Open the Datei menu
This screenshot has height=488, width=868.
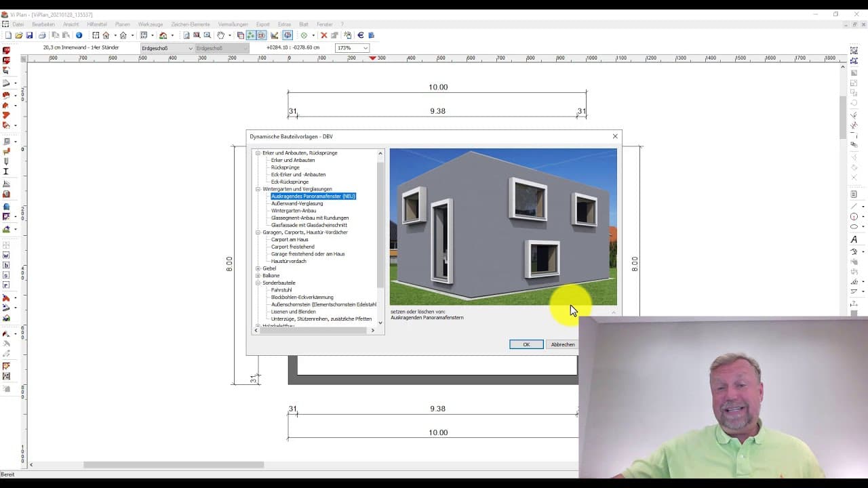tap(18, 24)
